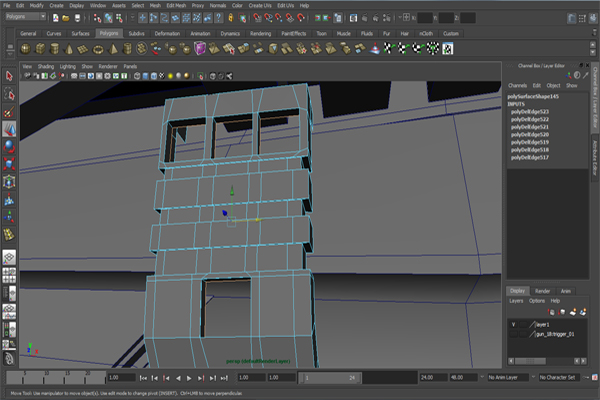The height and width of the screenshot is (400, 600).
Task: Open Layers menu in Layer Editor
Action: (x=516, y=301)
